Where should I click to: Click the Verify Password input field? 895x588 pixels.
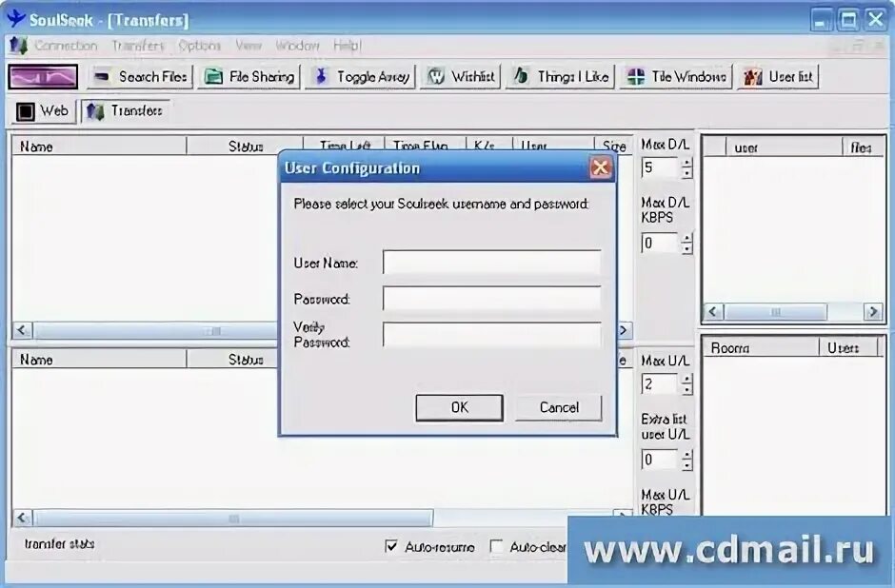pos(491,335)
